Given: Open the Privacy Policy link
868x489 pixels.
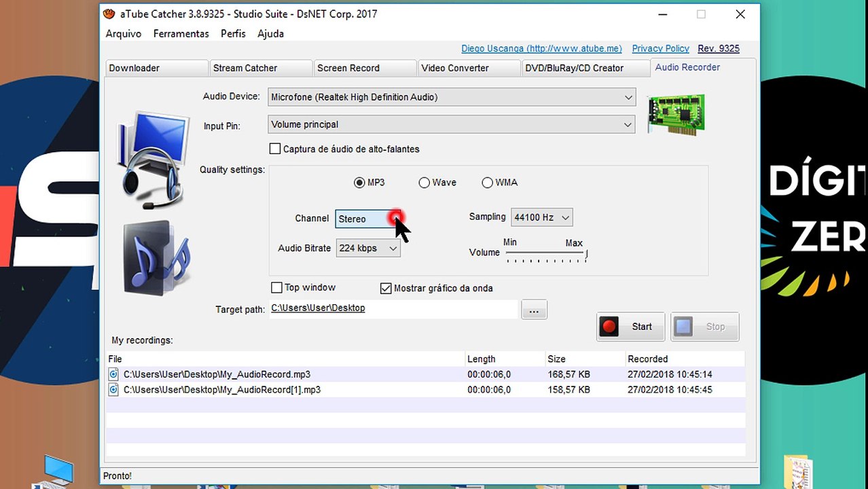Looking at the screenshot, I should (x=660, y=48).
